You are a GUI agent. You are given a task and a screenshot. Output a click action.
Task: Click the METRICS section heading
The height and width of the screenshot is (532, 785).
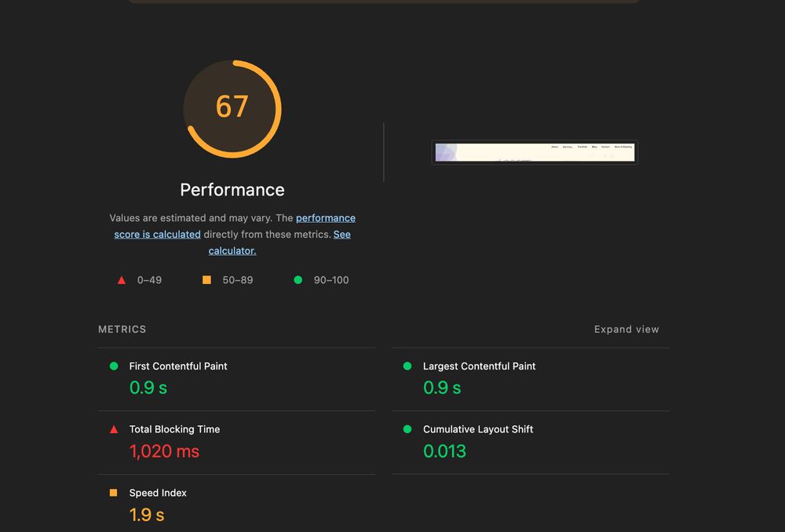pos(122,329)
